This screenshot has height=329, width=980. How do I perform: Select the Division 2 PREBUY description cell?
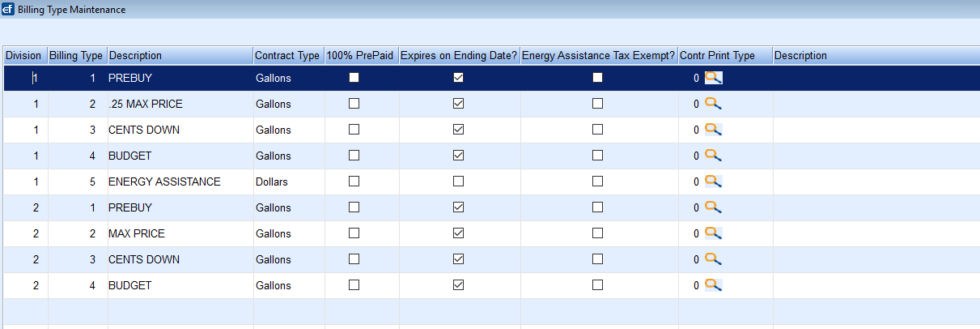[180, 207]
